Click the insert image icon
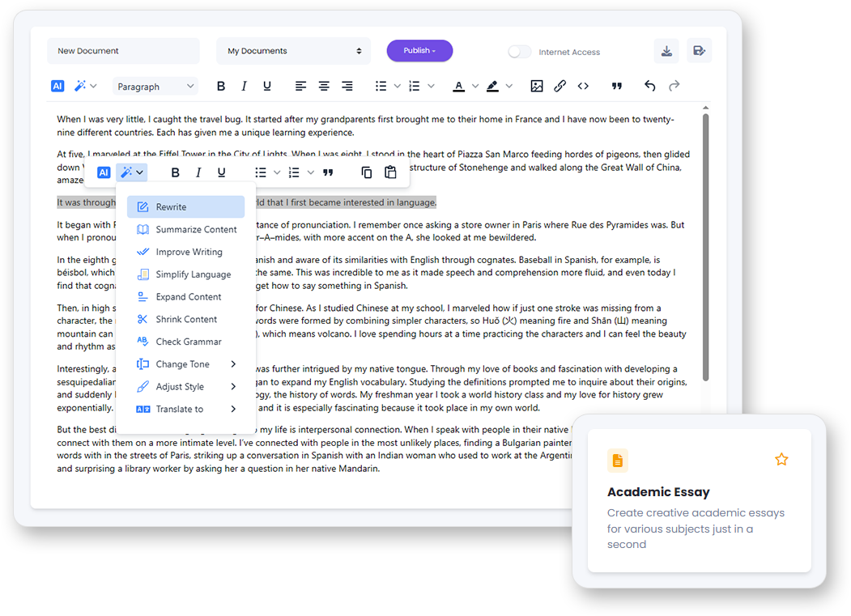851x616 pixels. 536,85
